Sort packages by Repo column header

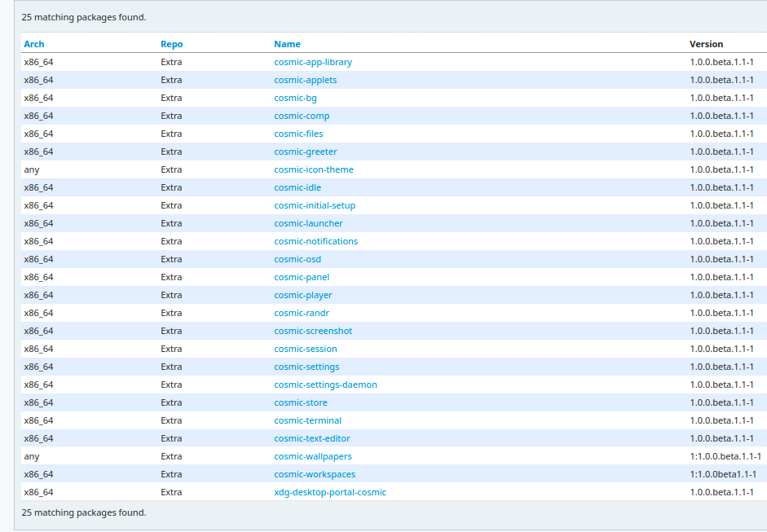[171, 44]
